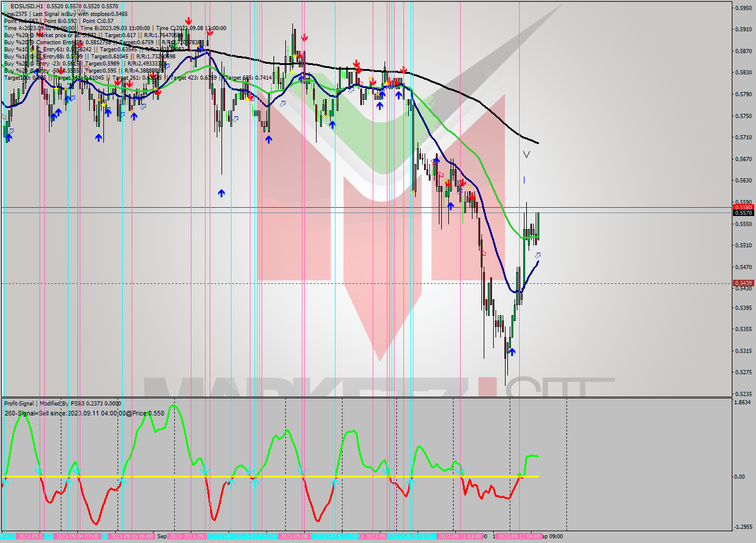Select the 'Buy %10 @ C_Entry61' line
Screen dimensions: 756x543
pos(94,50)
